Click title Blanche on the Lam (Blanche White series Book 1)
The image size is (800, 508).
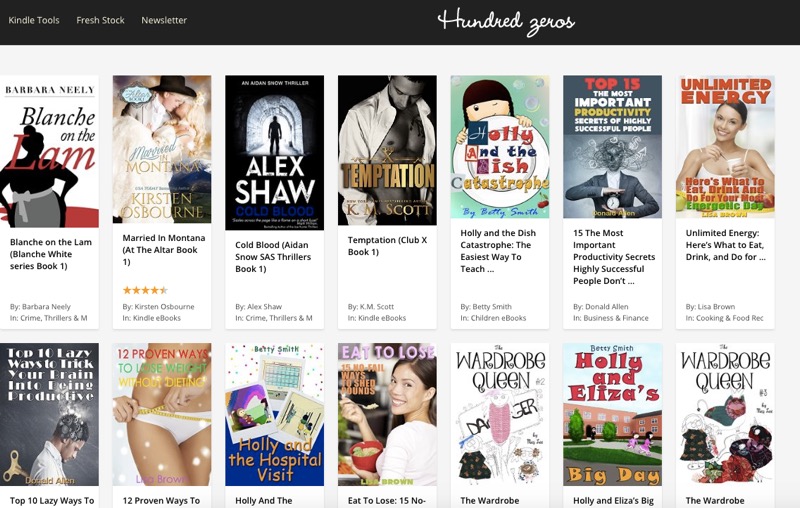pyautogui.click(x=51, y=254)
